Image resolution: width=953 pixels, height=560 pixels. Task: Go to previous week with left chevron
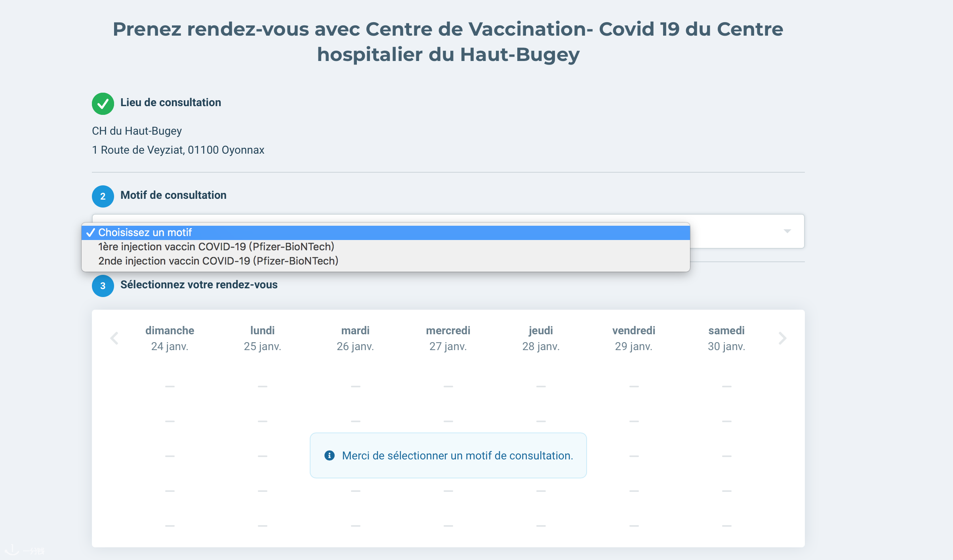point(114,338)
